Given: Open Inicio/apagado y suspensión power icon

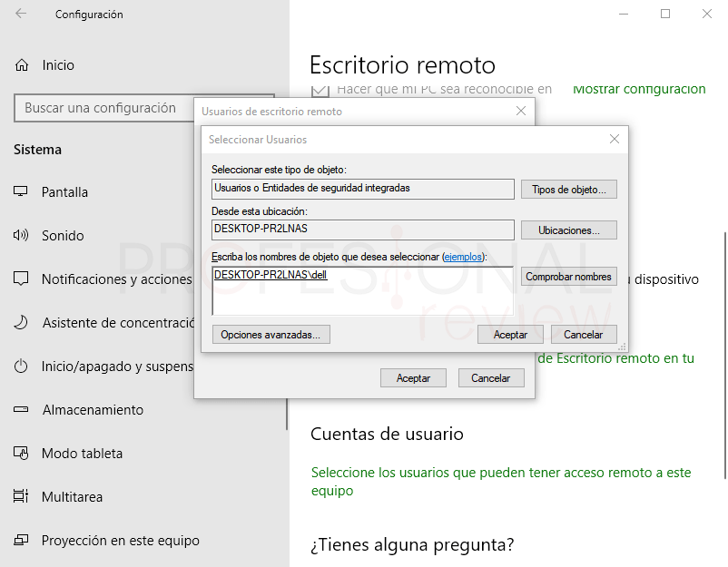Looking at the screenshot, I should 20,366.
